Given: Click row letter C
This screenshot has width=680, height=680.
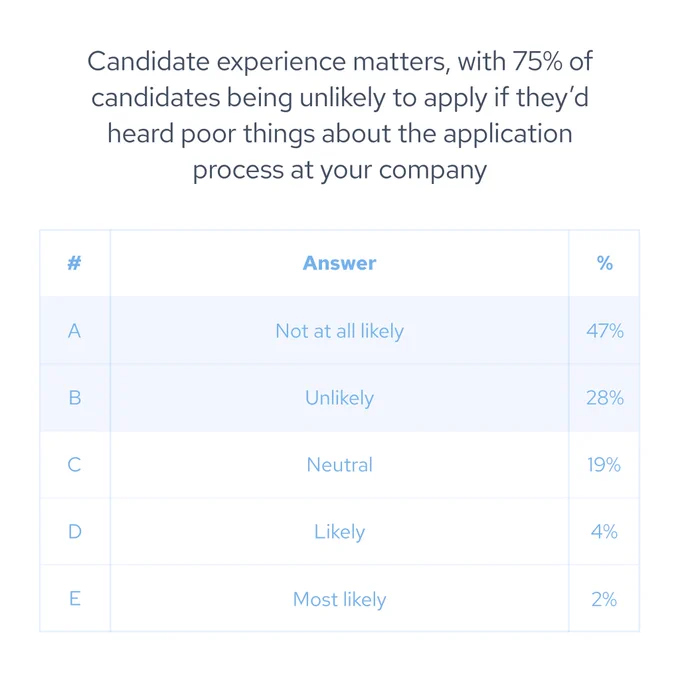Looking at the screenshot, I should coord(74,465).
